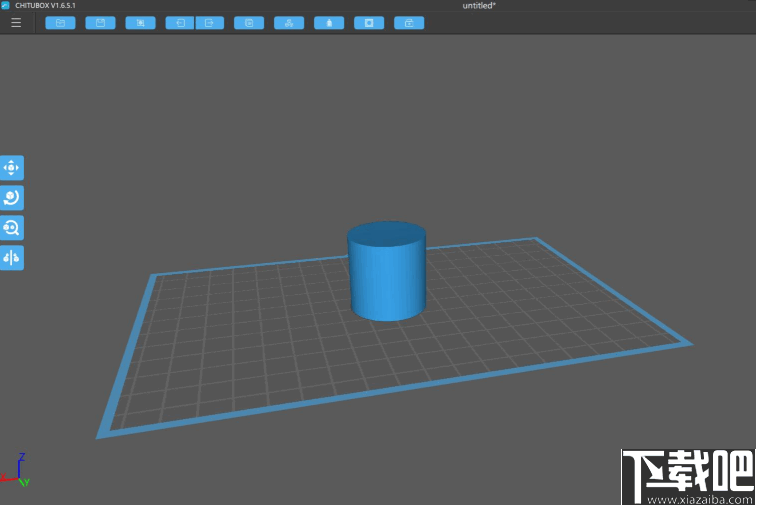Click the Redo right-arrow icon
Screen dimensions: 757x505
click(210, 23)
